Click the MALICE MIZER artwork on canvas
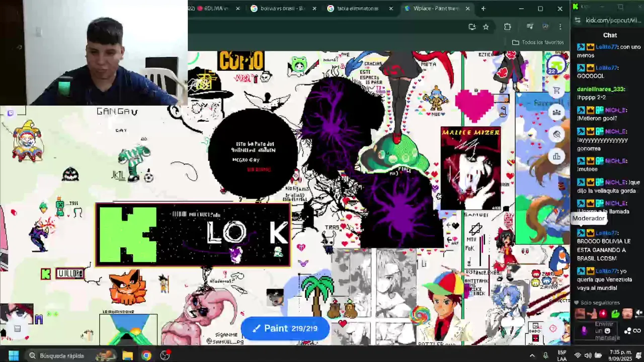This screenshot has height=362, width=644. [470, 168]
